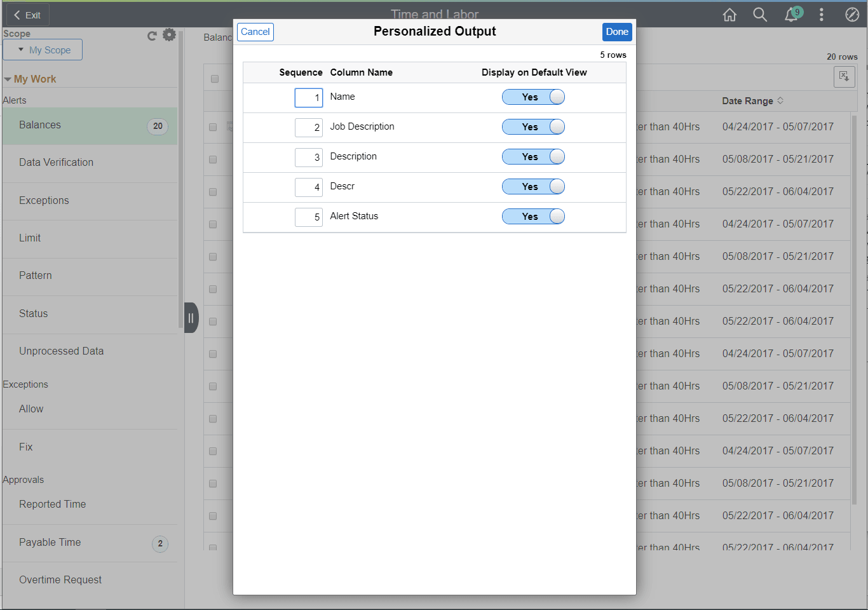Open the Actions three-dot menu
Viewport: 868px width, 610px height.
[822, 14]
